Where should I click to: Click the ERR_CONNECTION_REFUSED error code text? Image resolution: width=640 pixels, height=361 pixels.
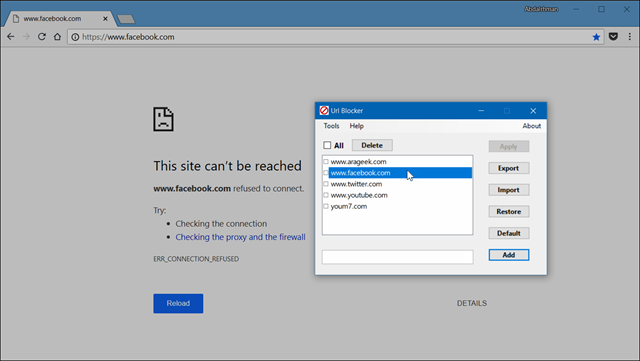click(x=196, y=259)
